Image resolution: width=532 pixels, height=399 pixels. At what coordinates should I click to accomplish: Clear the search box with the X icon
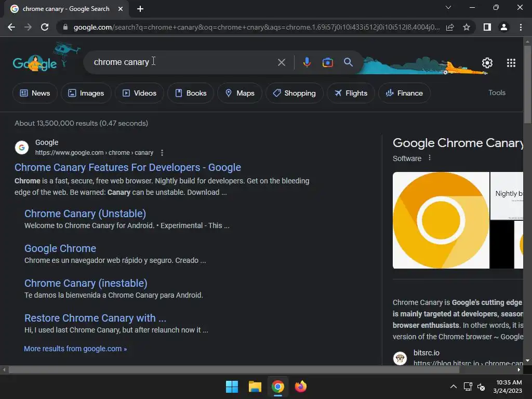click(x=281, y=62)
